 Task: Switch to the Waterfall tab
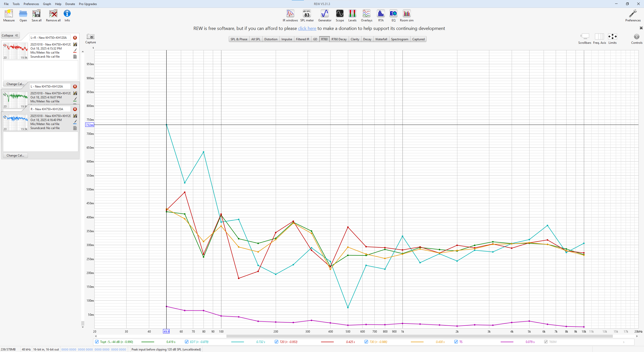[x=381, y=39]
